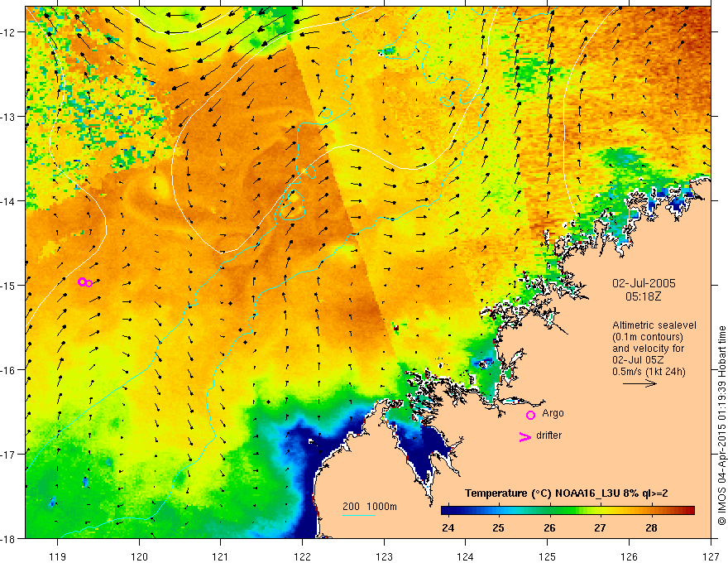728x563 pixels.
Task: Click the temperature color bar scale
Action: (568, 511)
